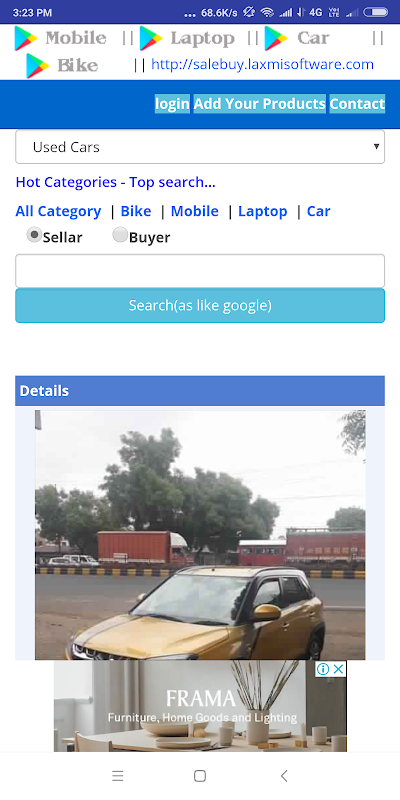Open the login link in header
Image resolution: width=400 pixels, height=800 pixels.
tap(172, 104)
